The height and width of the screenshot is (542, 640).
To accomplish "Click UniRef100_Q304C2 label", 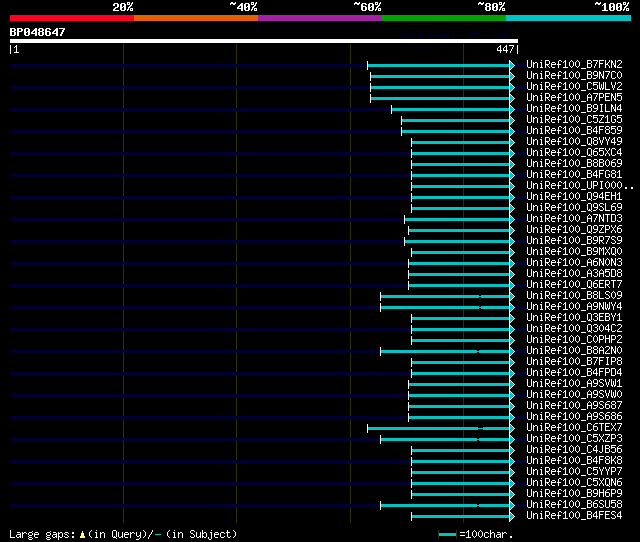I will 574,329.
